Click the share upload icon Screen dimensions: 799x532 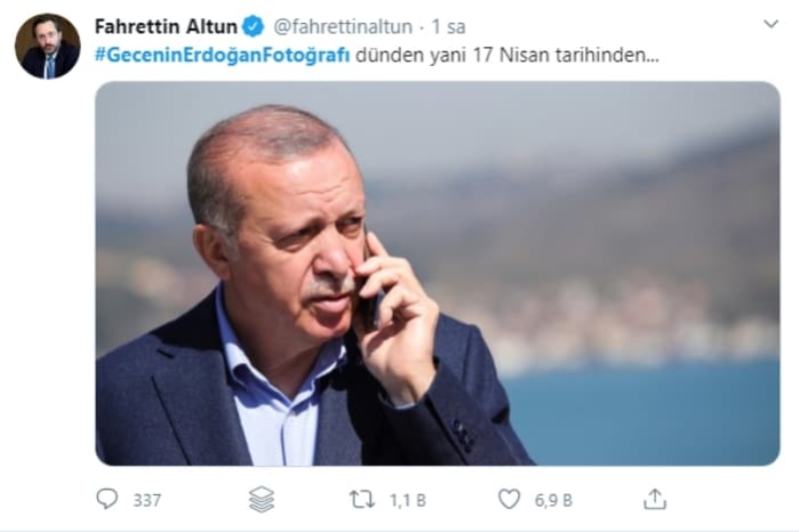[x=655, y=499]
